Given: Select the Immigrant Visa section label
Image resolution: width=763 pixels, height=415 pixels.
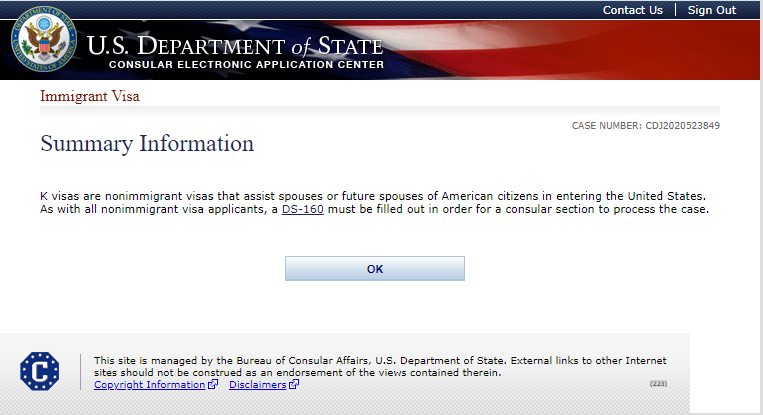Looking at the screenshot, I should (89, 97).
